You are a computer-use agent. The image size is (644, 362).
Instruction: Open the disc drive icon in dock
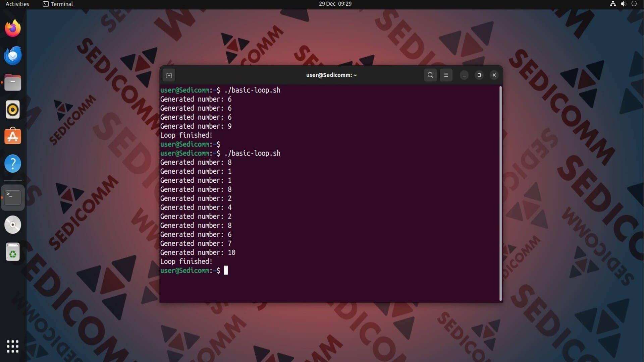tap(13, 225)
